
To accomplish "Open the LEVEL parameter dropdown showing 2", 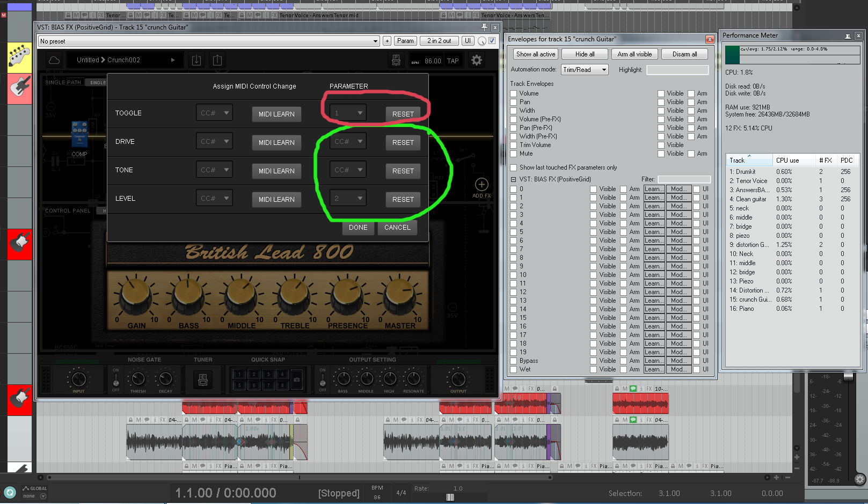I will (x=348, y=199).
